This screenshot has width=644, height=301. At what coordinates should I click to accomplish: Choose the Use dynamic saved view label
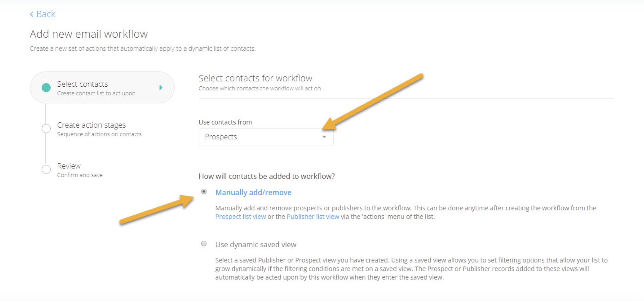coord(256,244)
